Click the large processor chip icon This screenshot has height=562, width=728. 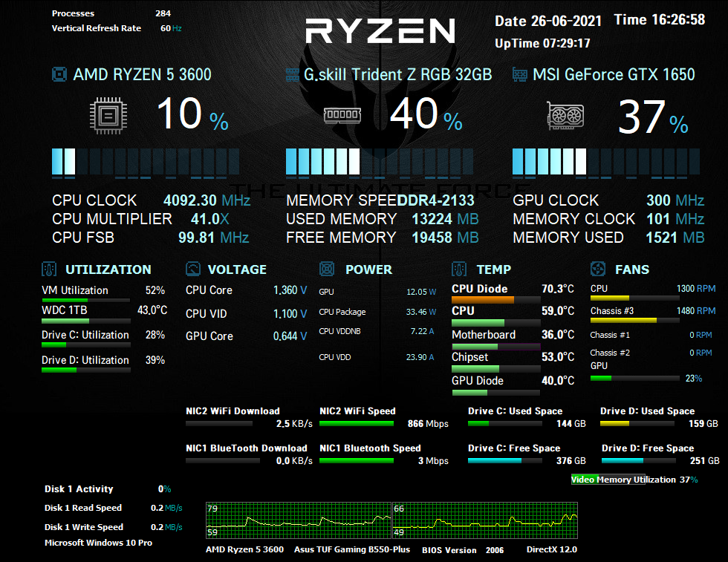pos(109,117)
